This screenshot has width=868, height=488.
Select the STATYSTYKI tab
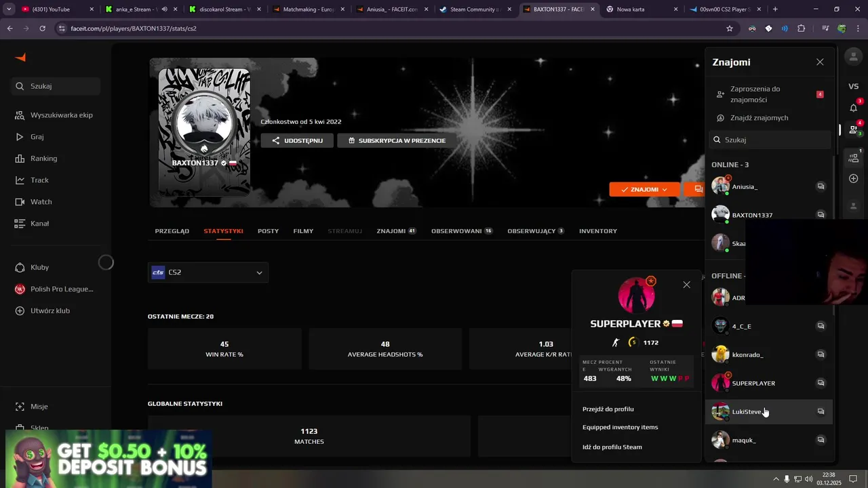[223, 231]
